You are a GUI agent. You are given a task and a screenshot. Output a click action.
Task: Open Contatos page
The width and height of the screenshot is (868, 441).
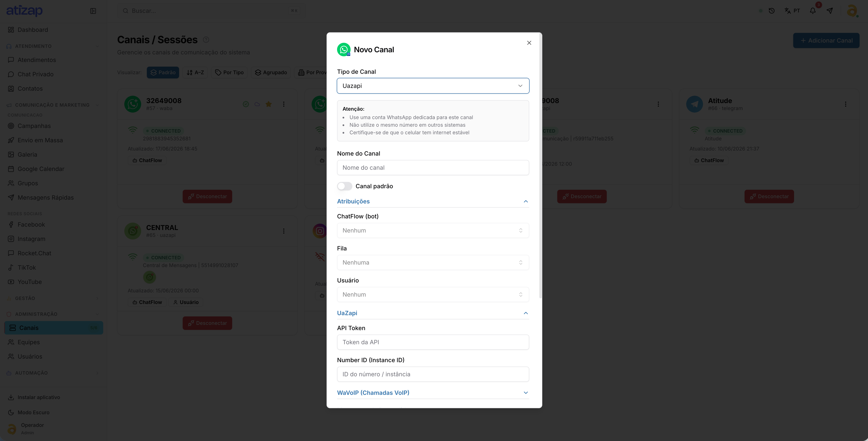(54, 88)
